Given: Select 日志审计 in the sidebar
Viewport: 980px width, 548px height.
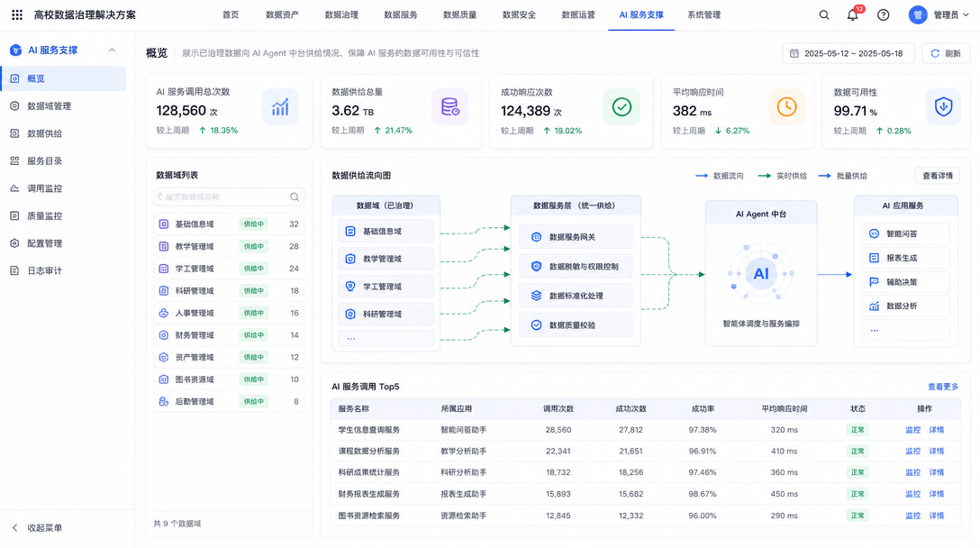Looking at the screenshot, I should (x=63, y=271).
